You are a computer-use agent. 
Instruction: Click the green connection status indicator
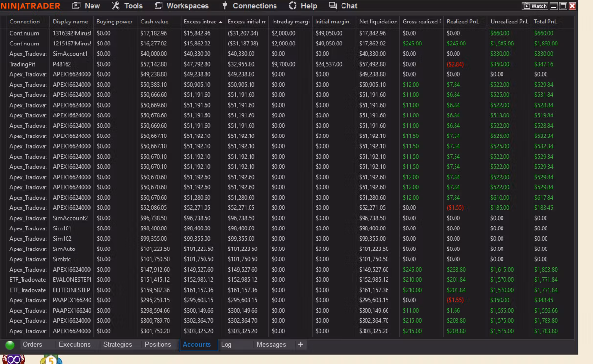click(10, 345)
